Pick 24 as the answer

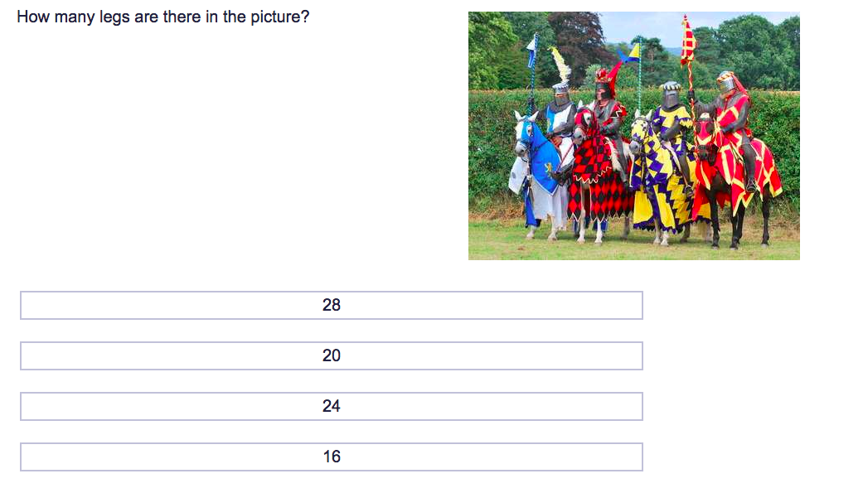pos(331,406)
